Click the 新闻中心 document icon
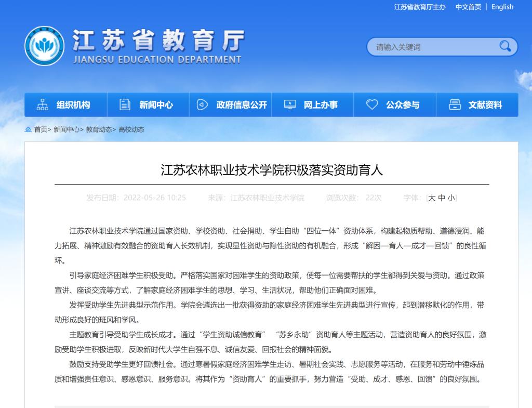The image size is (532, 408). pos(125,105)
